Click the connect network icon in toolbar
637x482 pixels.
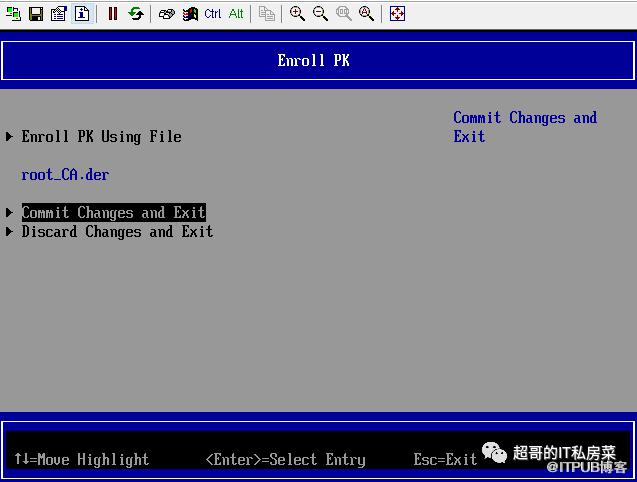13,14
